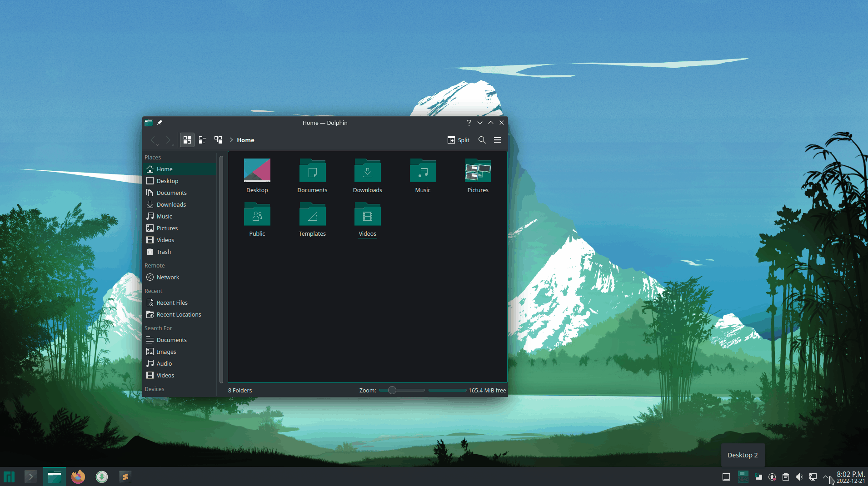The height and width of the screenshot is (486, 868).
Task: Launch Sublime Text from taskbar
Action: click(125, 476)
